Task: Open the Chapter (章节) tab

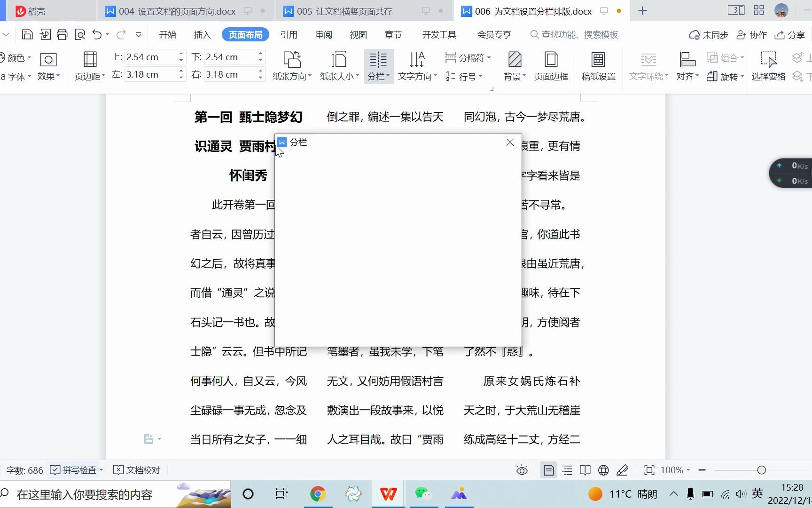Action: [393, 34]
